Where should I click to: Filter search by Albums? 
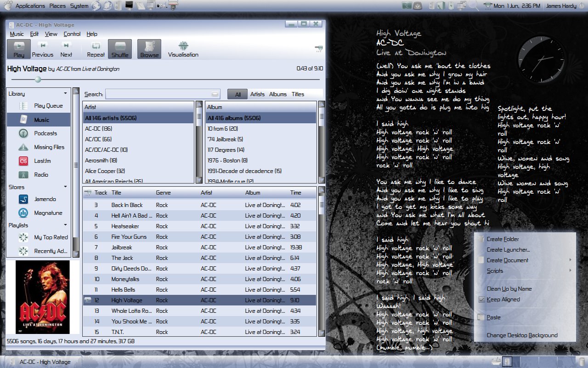tap(278, 94)
